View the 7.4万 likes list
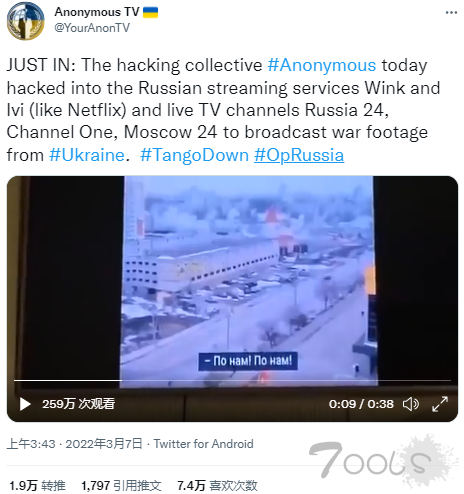Image resolution: width=464 pixels, height=494 pixels. click(x=217, y=485)
